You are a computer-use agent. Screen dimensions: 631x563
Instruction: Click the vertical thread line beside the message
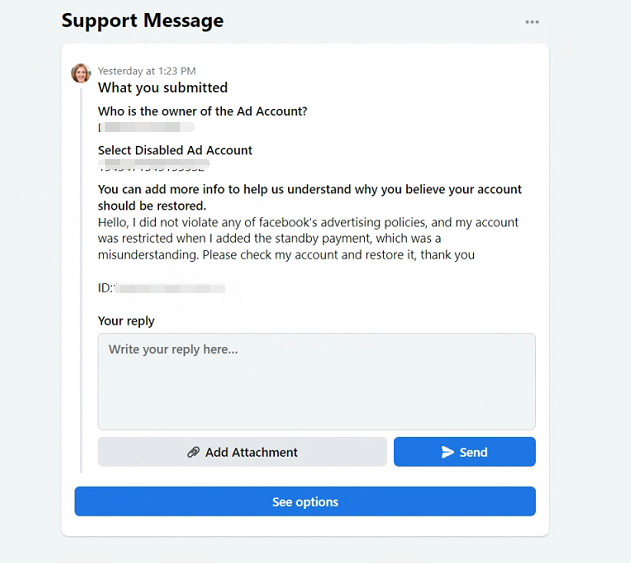(x=81, y=280)
